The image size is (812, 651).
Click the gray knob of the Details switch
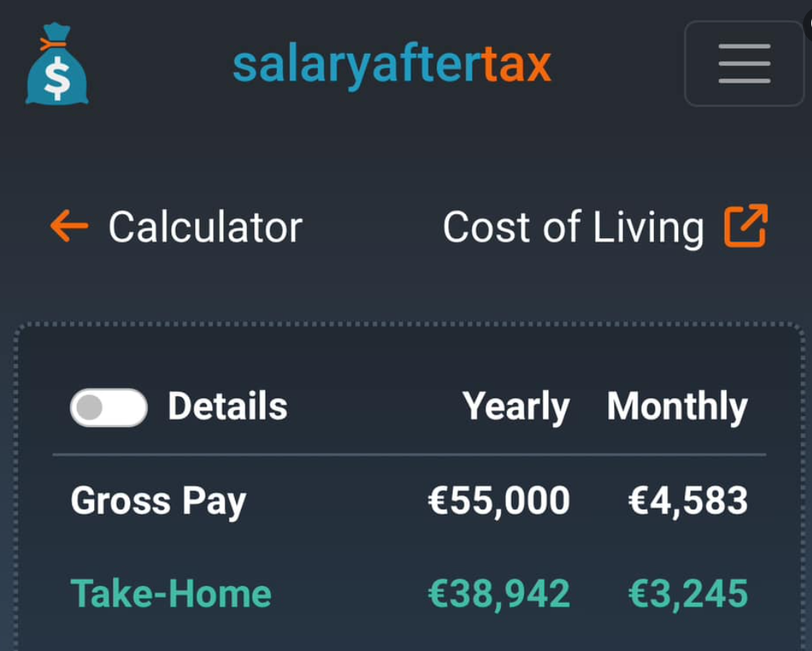click(90, 408)
